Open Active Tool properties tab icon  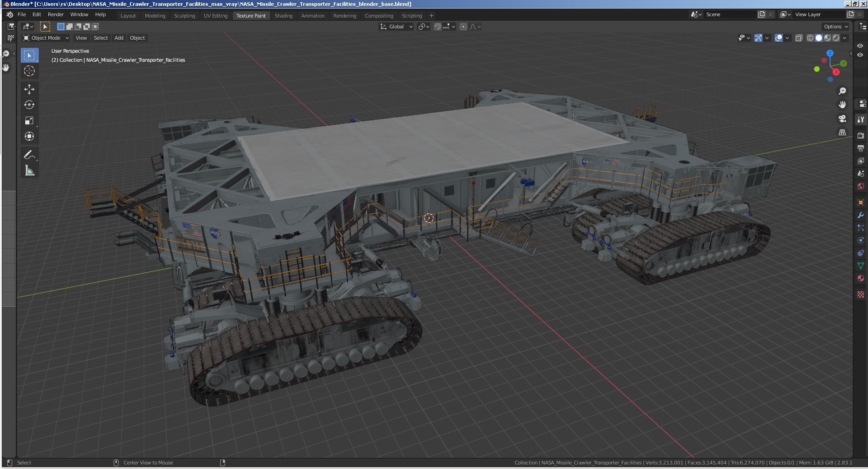tap(861, 120)
